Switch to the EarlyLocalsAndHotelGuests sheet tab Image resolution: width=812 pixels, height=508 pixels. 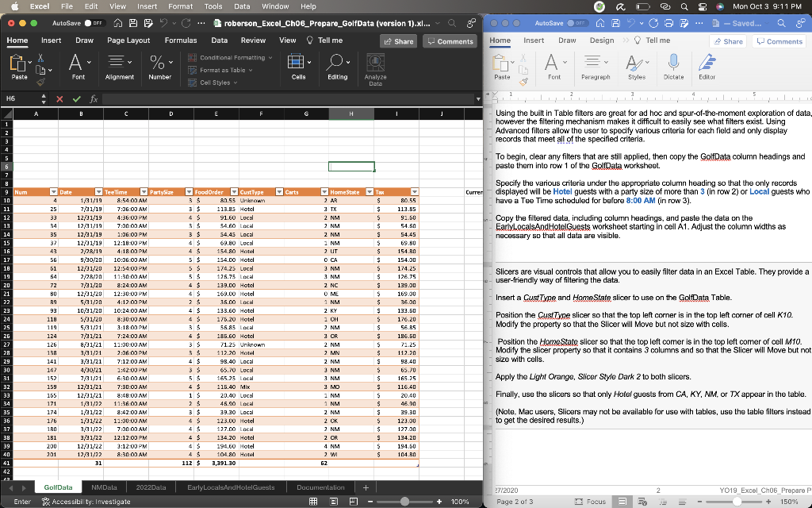tap(231, 487)
